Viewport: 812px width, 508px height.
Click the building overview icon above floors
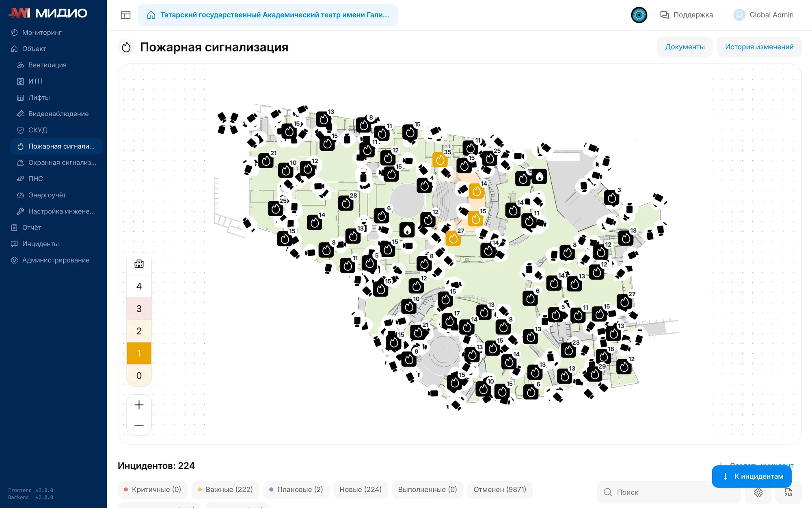tap(139, 264)
